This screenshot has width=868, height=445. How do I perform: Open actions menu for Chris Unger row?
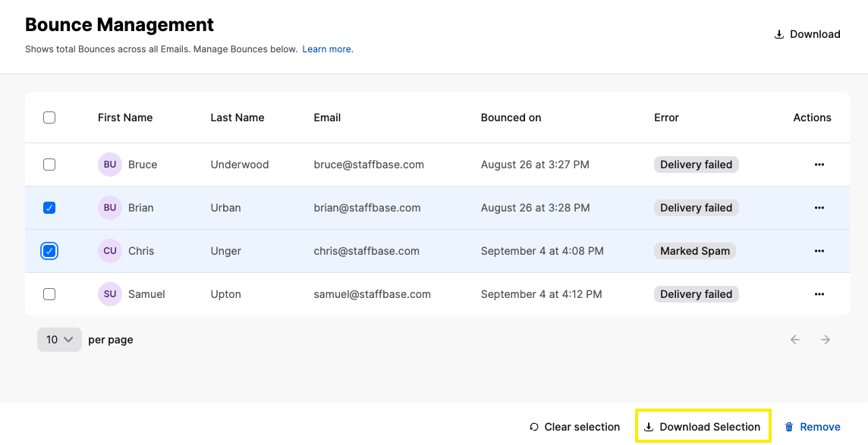[819, 251]
